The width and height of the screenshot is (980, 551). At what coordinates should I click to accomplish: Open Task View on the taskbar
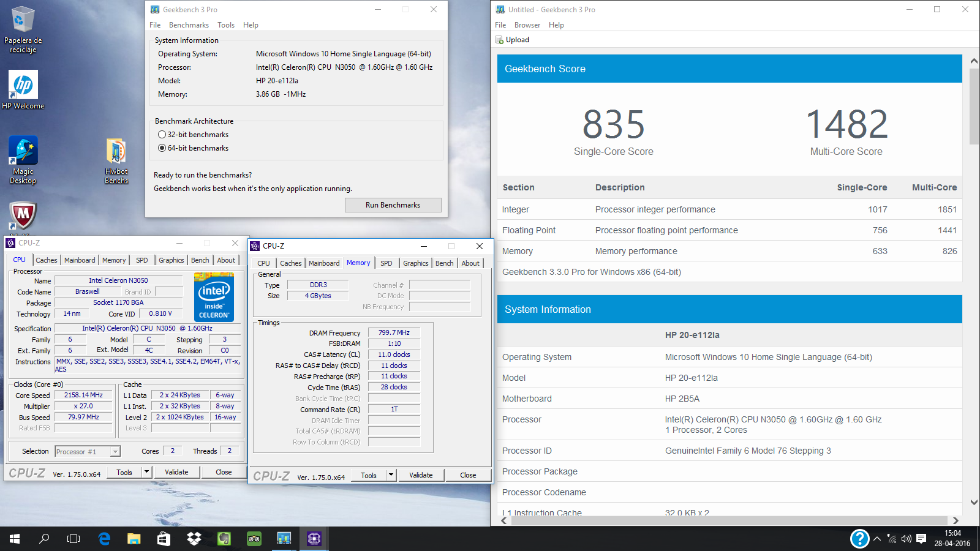tap(73, 539)
